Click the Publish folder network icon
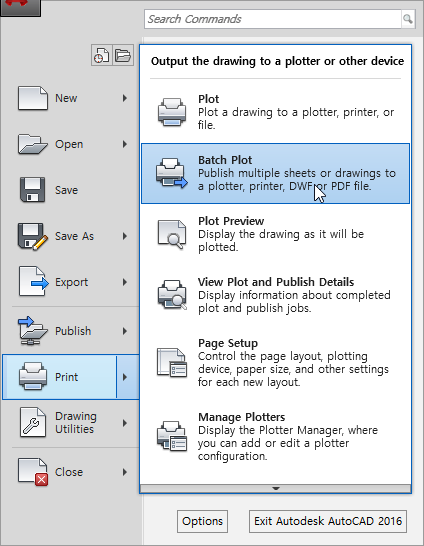 tap(33, 331)
